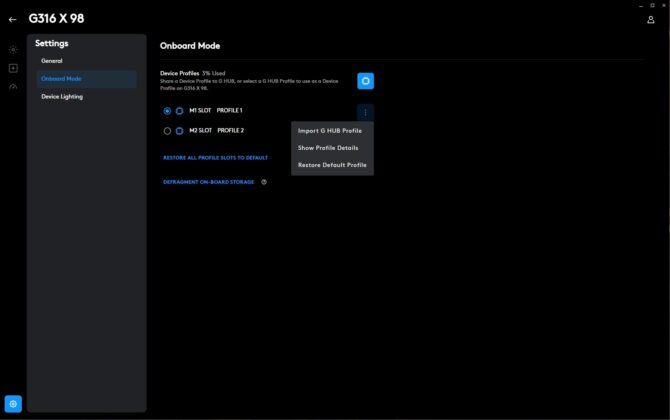Click the PROFILE 2 name
This screenshot has height=420, width=670.
231,130
